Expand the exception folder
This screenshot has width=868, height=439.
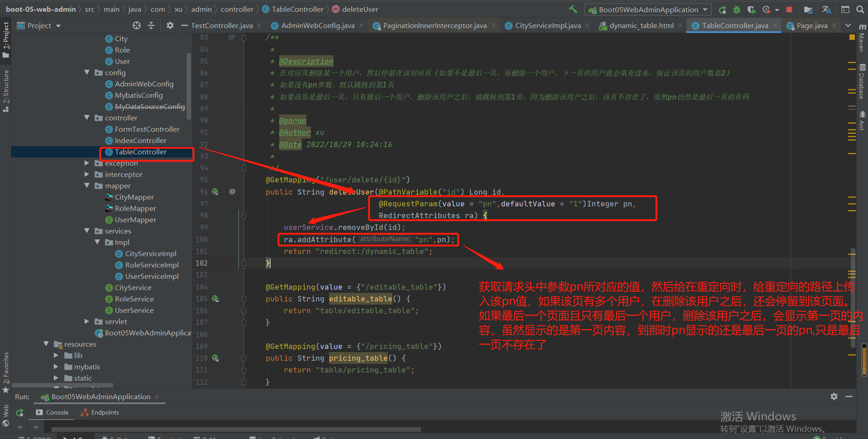87,163
